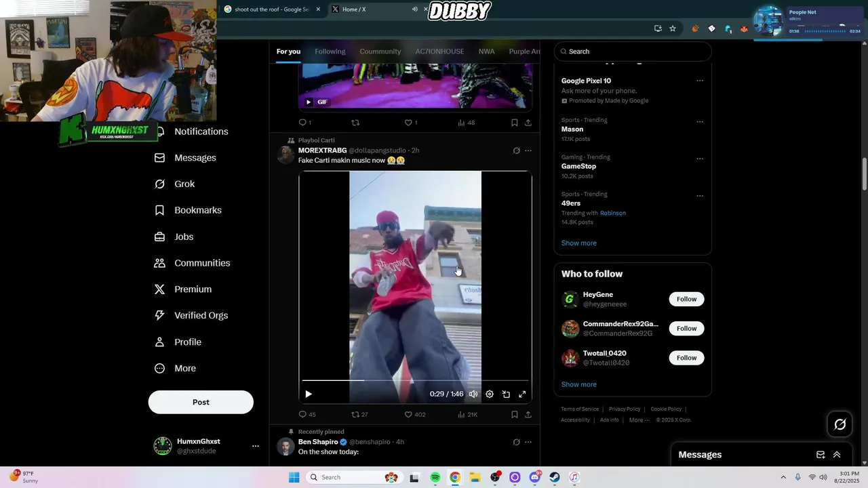The image size is (868, 488).
Task: Open more options on Ben Shapiro post
Action: [528, 442]
